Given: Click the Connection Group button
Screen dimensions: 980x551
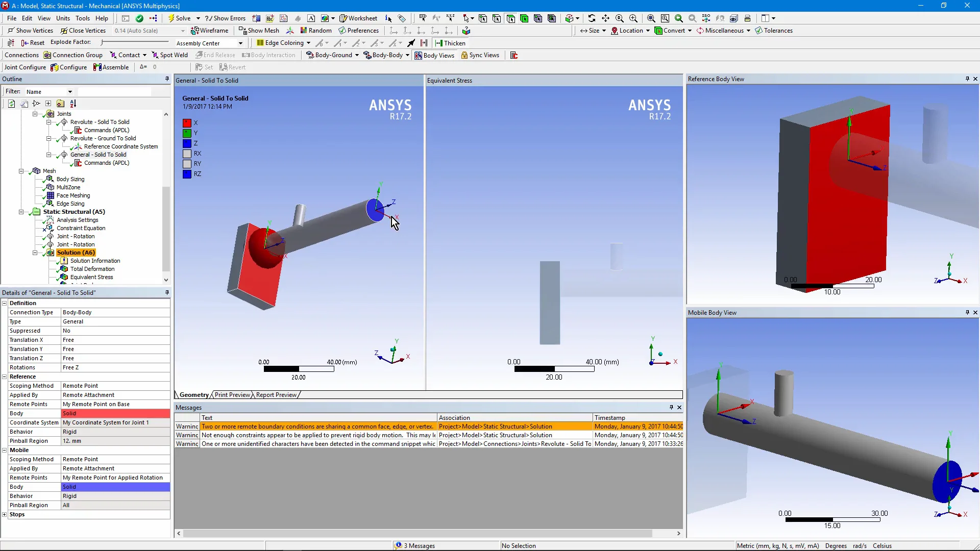Looking at the screenshot, I should [x=73, y=55].
